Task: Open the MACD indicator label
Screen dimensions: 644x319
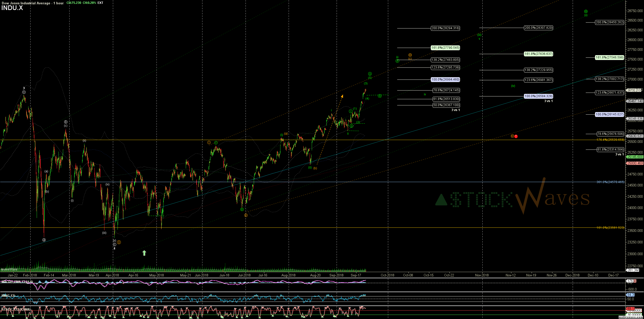Action: click(17, 282)
